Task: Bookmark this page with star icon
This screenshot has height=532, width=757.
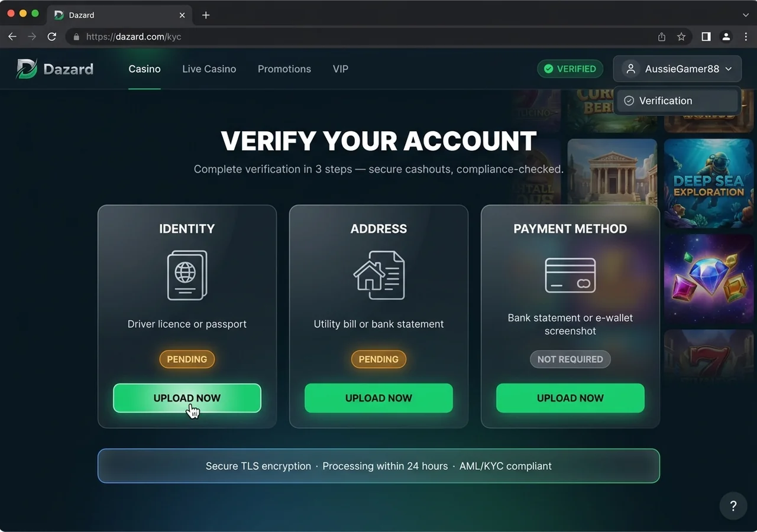Action: (x=681, y=37)
